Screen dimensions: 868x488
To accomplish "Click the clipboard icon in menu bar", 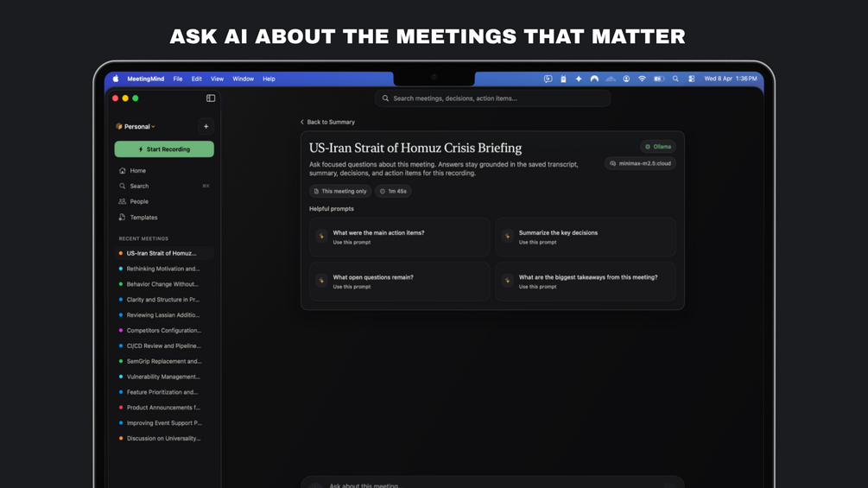I will (563, 79).
